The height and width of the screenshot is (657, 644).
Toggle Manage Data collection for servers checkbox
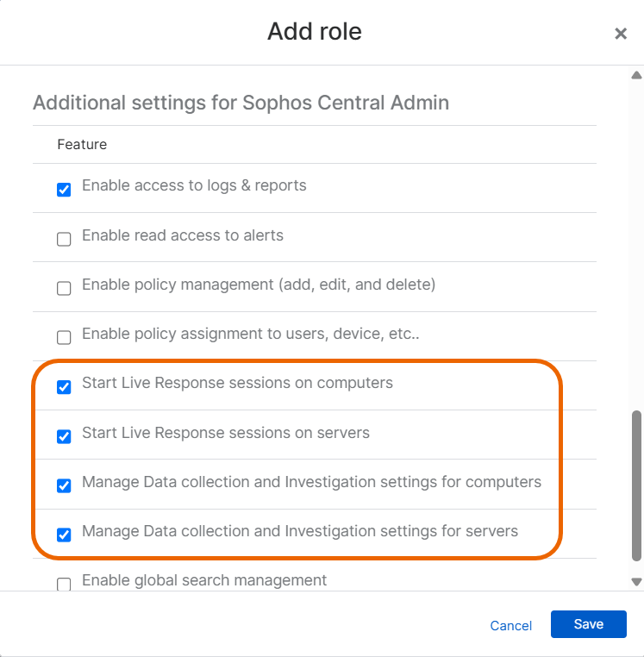[x=64, y=535]
